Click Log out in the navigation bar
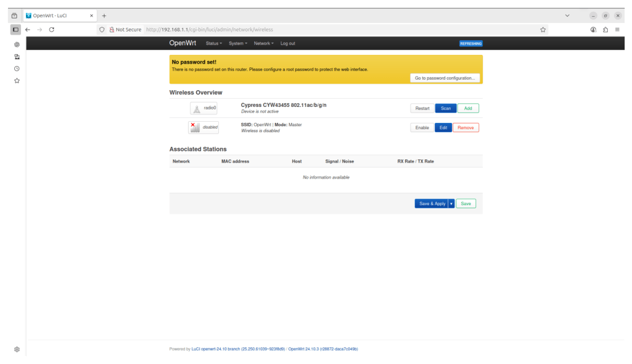Image resolution: width=632 pixels, height=364 pixels. (288, 43)
